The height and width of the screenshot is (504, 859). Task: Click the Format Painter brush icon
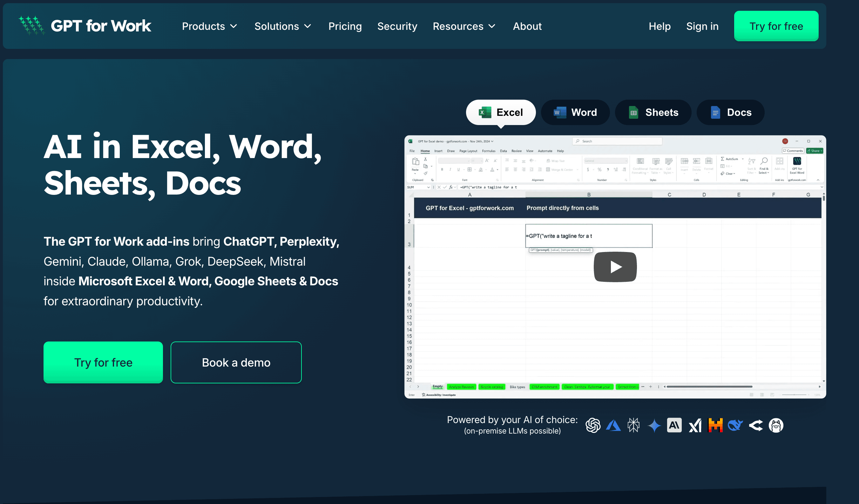425,173
